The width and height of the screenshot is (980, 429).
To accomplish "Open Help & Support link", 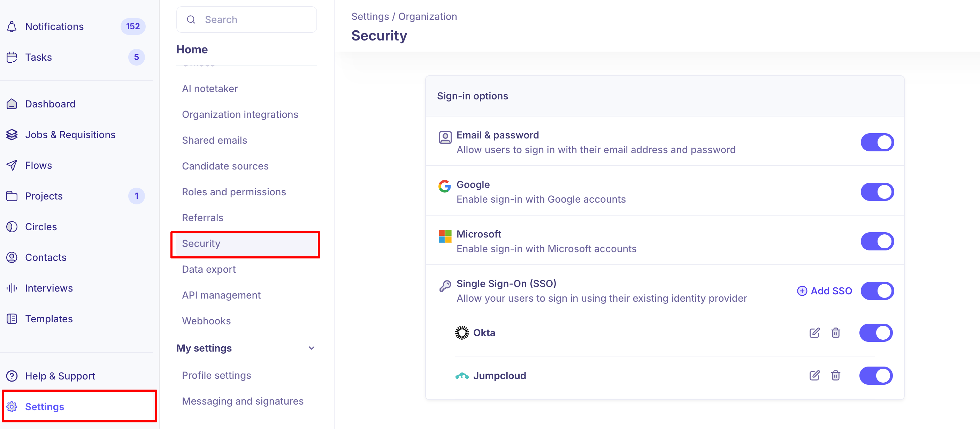I will tap(60, 376).
